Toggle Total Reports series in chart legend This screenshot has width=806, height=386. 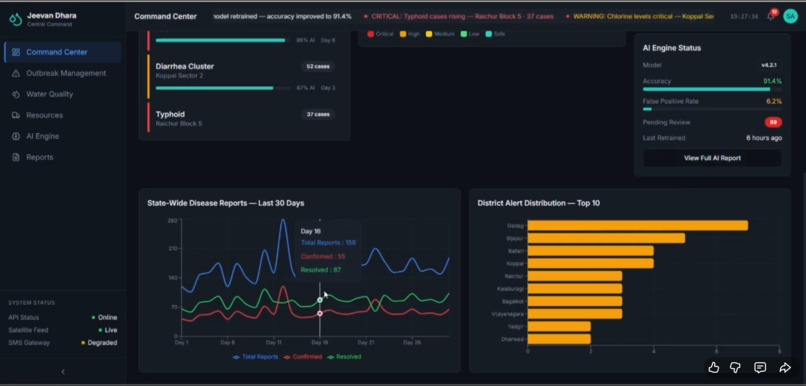click(x=255, y=357)
